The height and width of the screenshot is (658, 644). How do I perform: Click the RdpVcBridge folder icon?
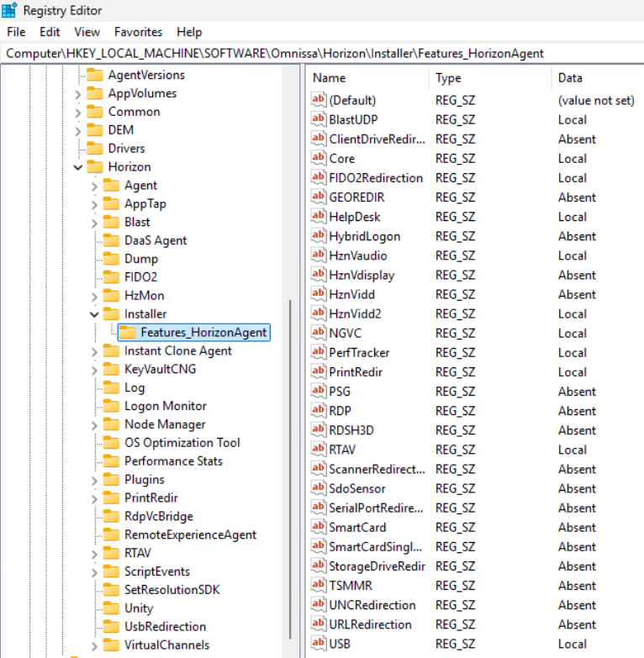coord(111,516)
